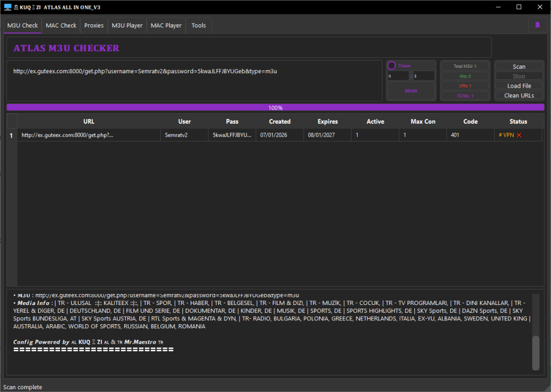551x392 pixels.
Task: Click the red X in Status column
Action: [519, 135]
